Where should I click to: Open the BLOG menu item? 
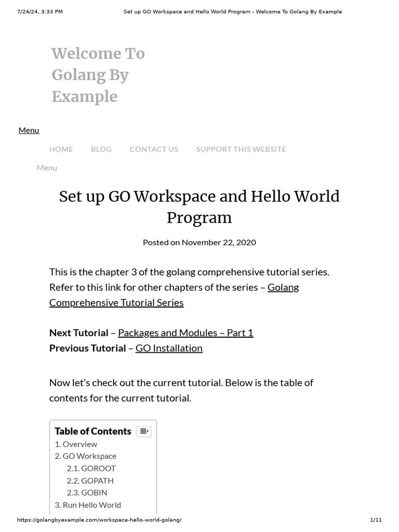tap(101, 149)
